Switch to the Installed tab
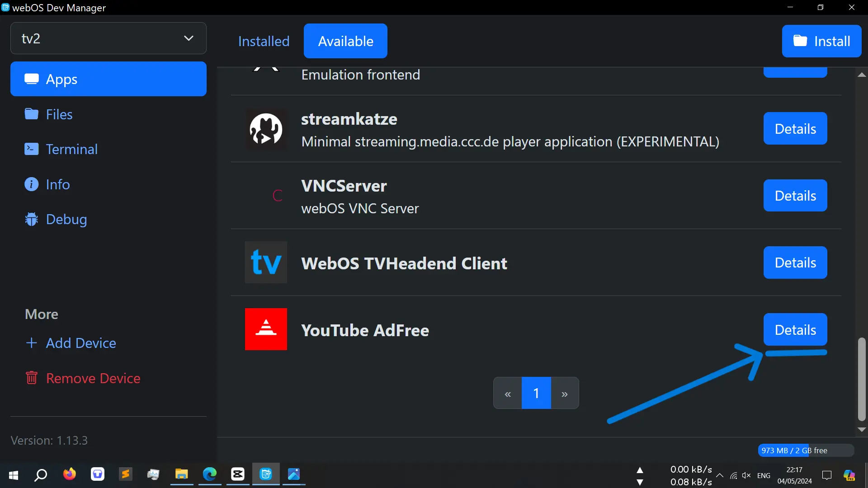The height and width of the screenshot is (488, 868). click(x=264, y=41)
